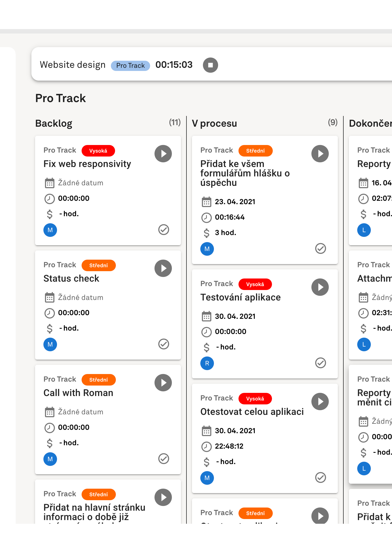This screenshot has width=392, height=535.
Task: Click the Backlog column header
Action: 54,123
